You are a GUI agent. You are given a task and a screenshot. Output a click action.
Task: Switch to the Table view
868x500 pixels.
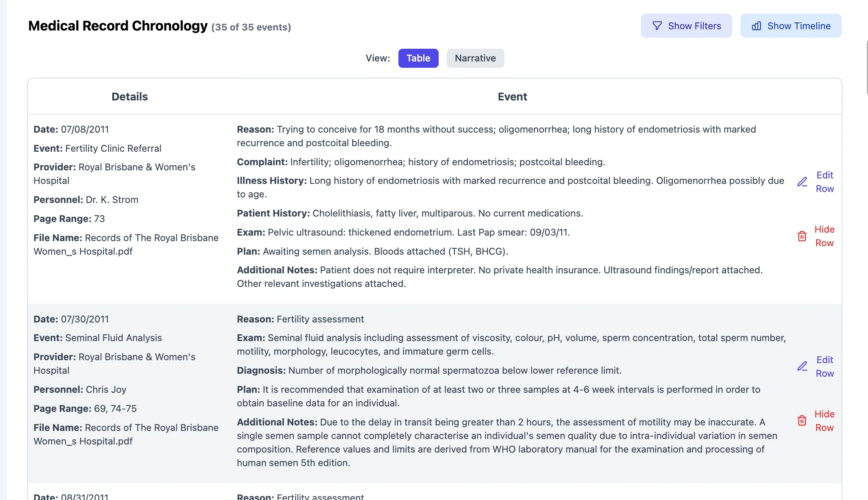click(x=418, y=58)
